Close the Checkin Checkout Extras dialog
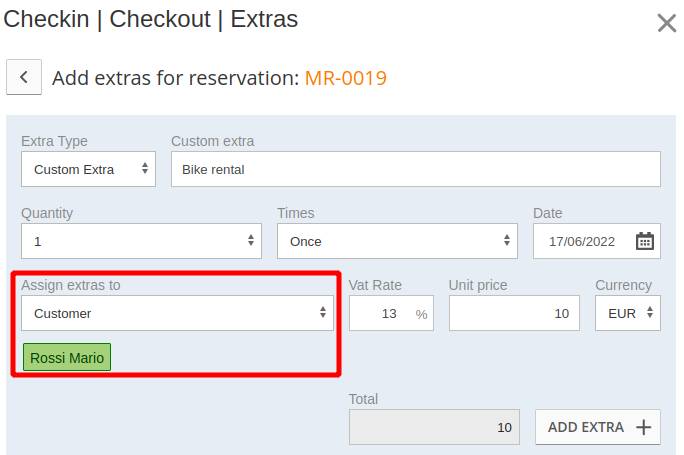This screenshot has height=455, width=684. tap(666, 23)
